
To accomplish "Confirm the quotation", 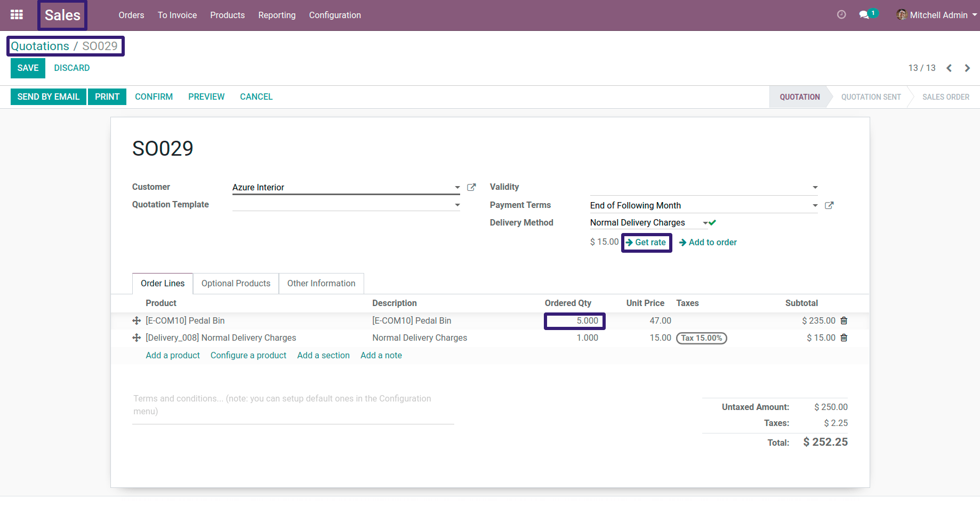I will tap(154, 97).
